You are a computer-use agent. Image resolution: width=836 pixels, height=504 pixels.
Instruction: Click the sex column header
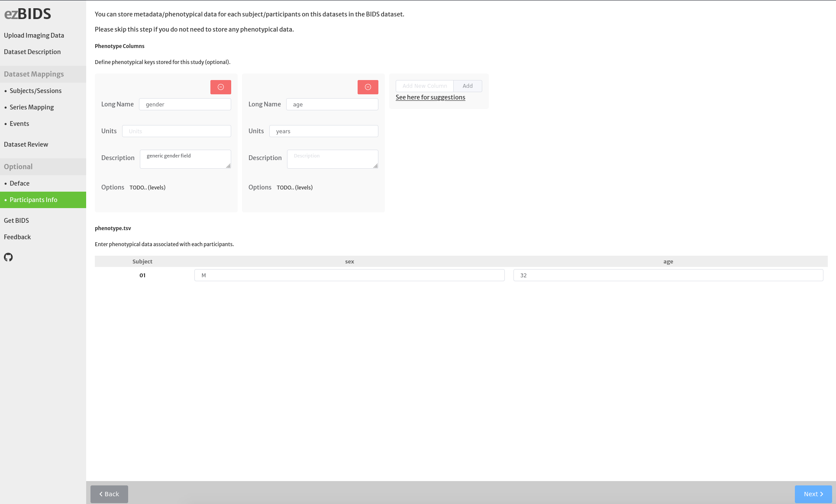pos(349,262)
